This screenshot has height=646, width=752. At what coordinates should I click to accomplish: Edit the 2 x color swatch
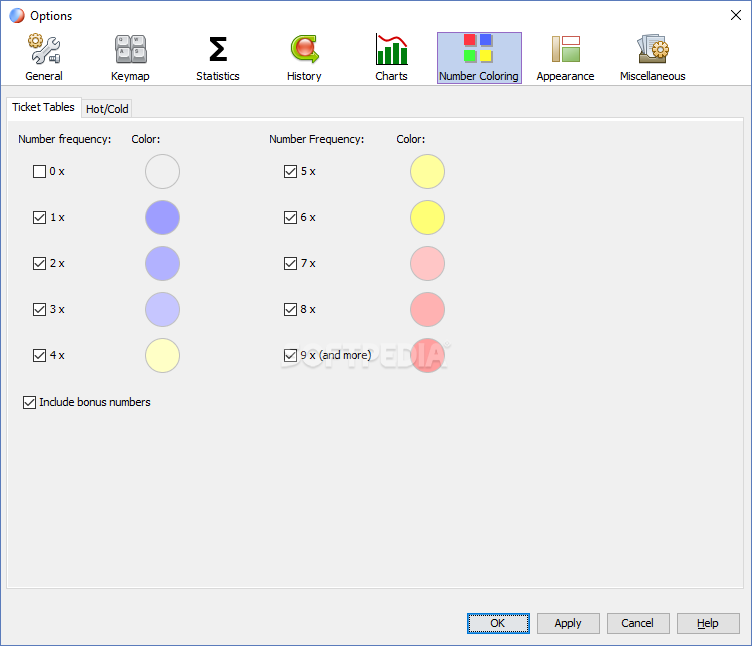coord(163,263)
